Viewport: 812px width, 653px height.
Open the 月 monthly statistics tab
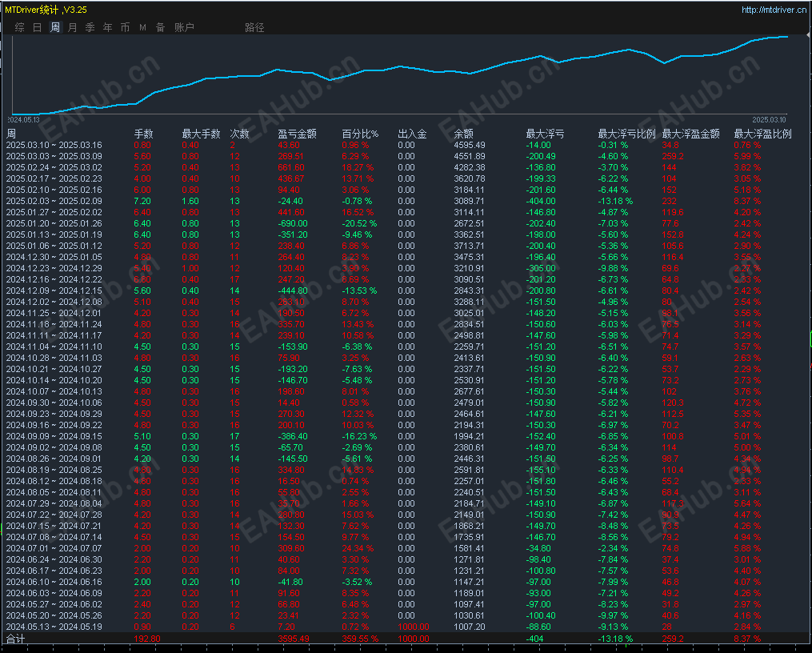[72, 27]
